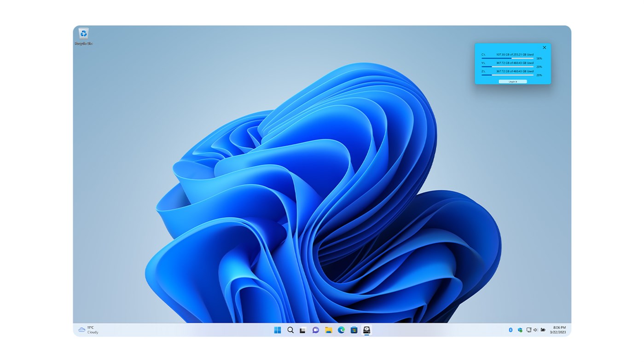The image size is (644, 362).
Task: Click Y:\ drive 460.43 GB used text
Action: [x=515, y=63]
